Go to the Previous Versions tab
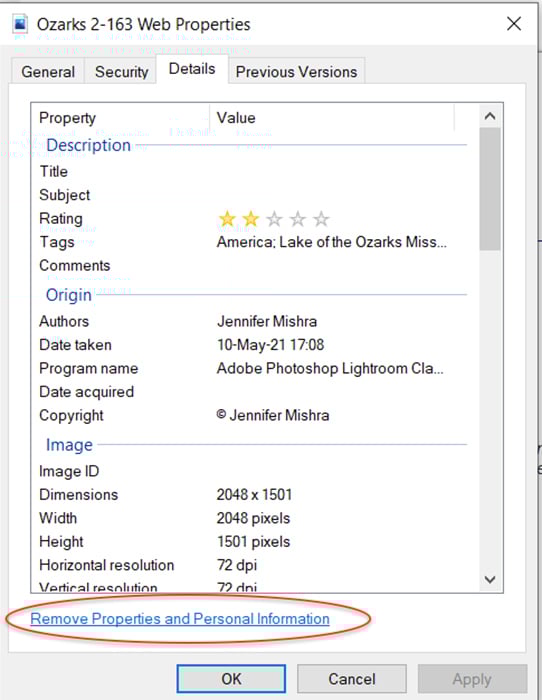This screenshot has width=542, height=700. click(296, 71)
